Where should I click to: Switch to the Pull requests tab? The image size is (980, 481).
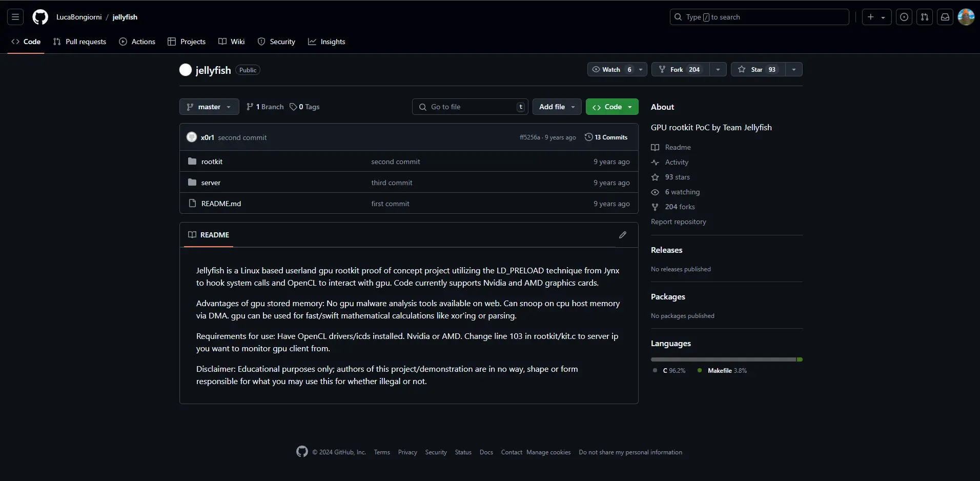[79, 42]
